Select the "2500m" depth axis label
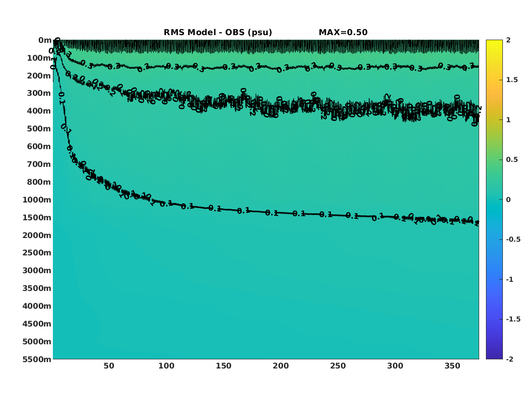 (37, 253)
